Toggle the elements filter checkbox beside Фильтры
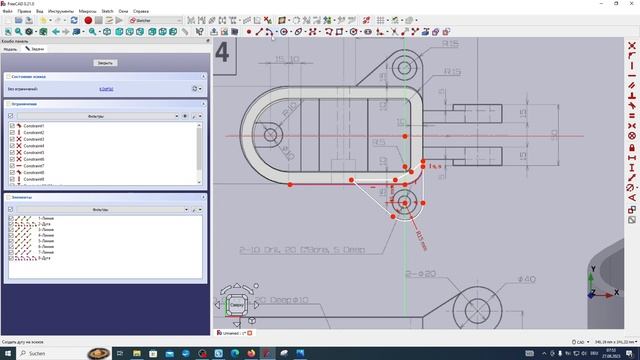640x360 pixels. (11, 209)
